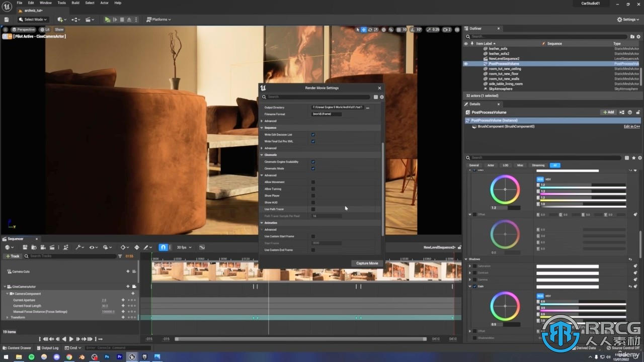Open Spotify from the Windows taskbar

coord(31,357)
